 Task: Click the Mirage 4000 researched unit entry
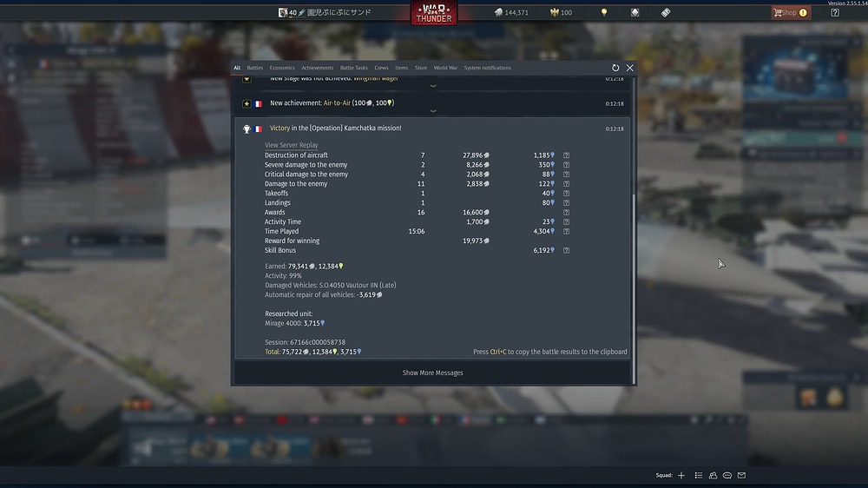(x=294, y=324)
